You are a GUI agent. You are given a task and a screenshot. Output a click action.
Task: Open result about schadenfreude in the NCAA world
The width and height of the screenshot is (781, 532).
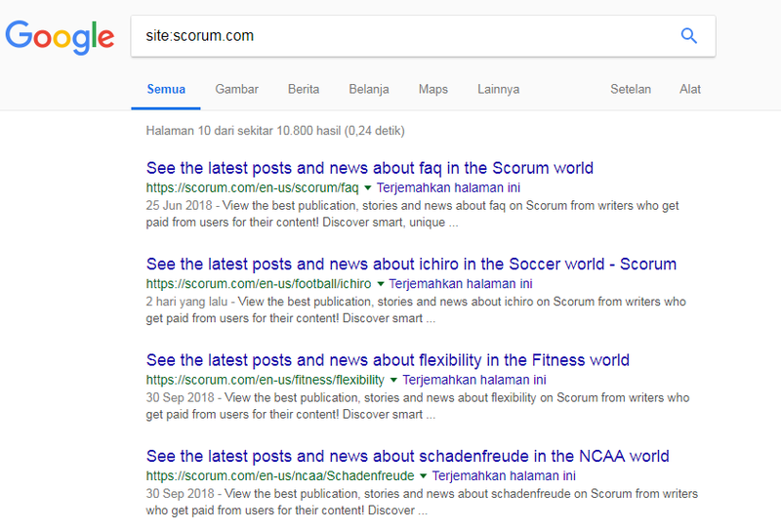tap(407, 456)
